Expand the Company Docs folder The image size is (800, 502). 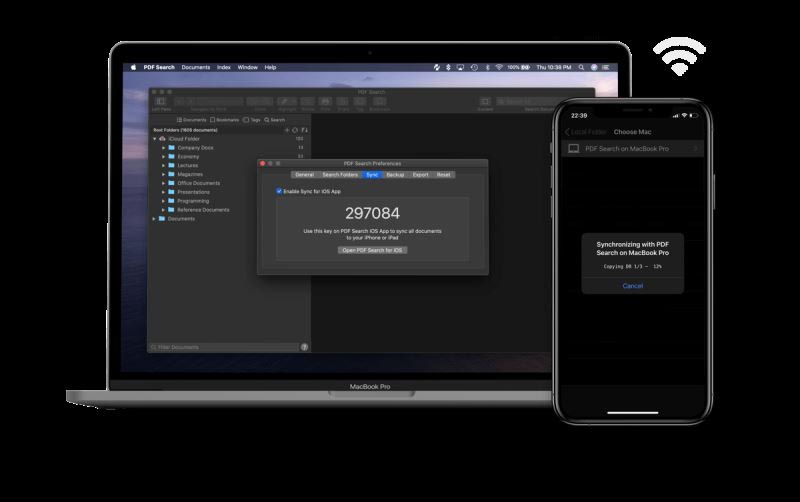click(163, 148)
